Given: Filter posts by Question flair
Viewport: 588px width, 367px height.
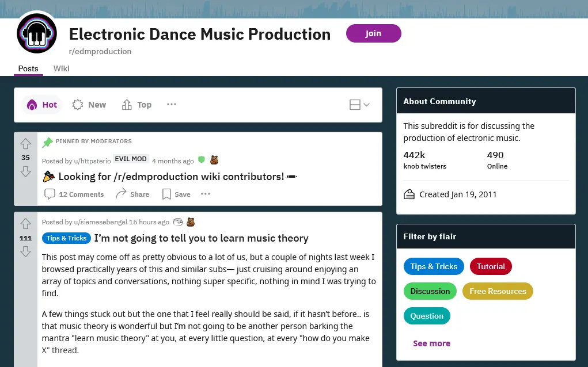Looking at the screenshot, I should tap(427, 316).
